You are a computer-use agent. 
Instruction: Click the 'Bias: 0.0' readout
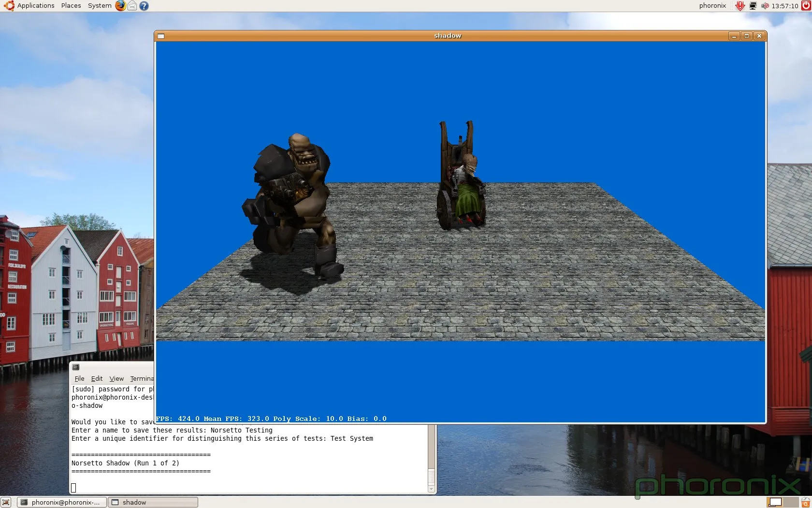[367, 419]
